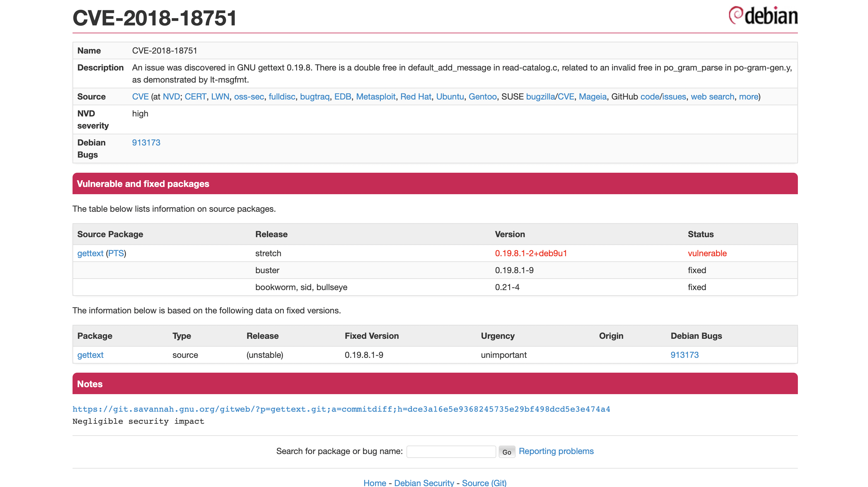Click the 'Source Package' column header

pos(110,234)
